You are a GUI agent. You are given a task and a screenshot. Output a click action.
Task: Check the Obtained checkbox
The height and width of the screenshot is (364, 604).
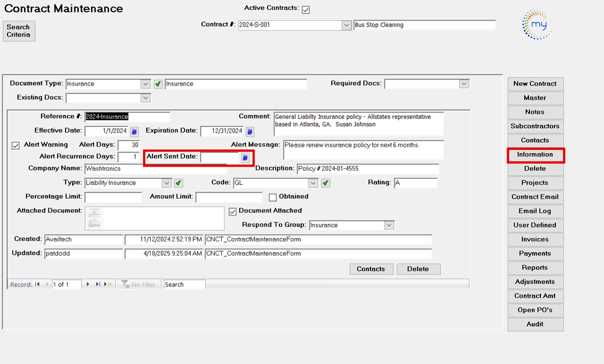pyautogui.click(x=273, y=197)
